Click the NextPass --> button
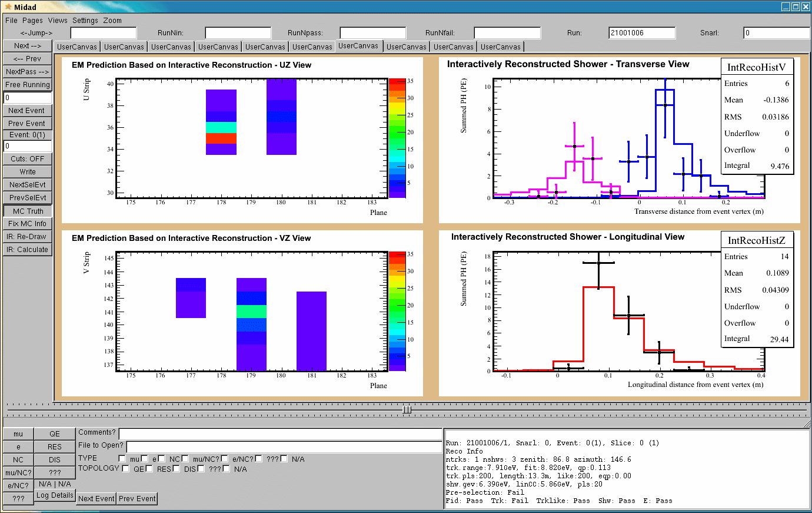812x513 pixels. coord(28,72)
